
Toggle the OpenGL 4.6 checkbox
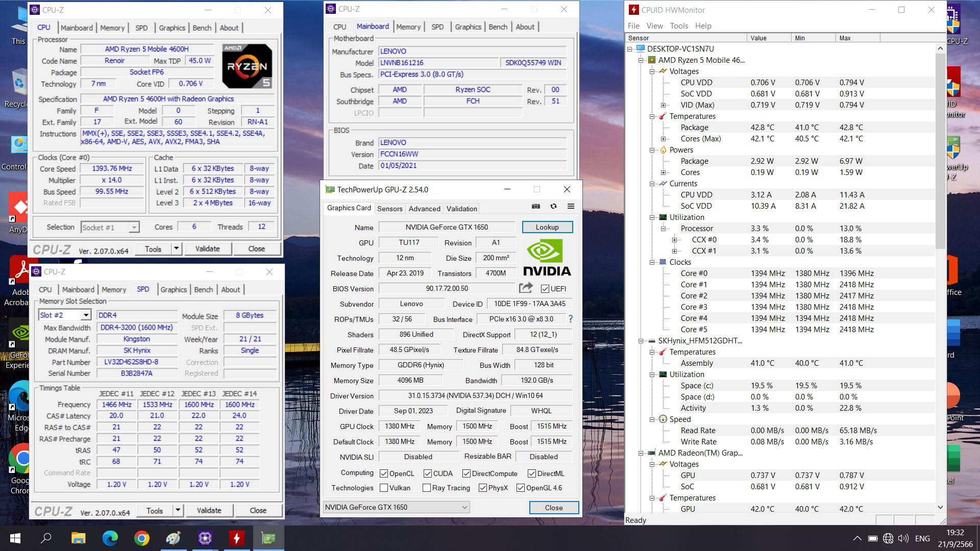(x=521, y=488)
